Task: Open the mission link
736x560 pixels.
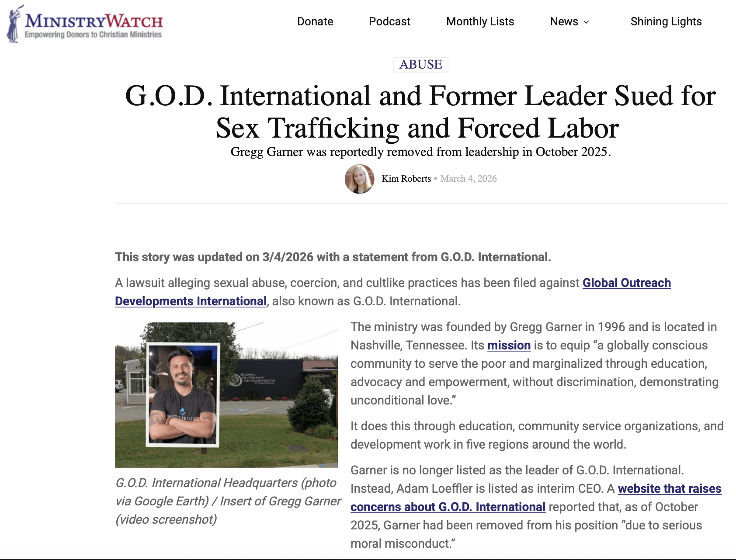Action: pyautogui.click(x=509, y=345)
